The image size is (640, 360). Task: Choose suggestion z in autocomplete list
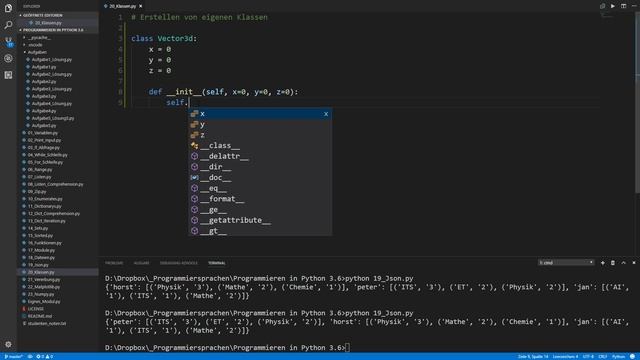tap(260, 135)
